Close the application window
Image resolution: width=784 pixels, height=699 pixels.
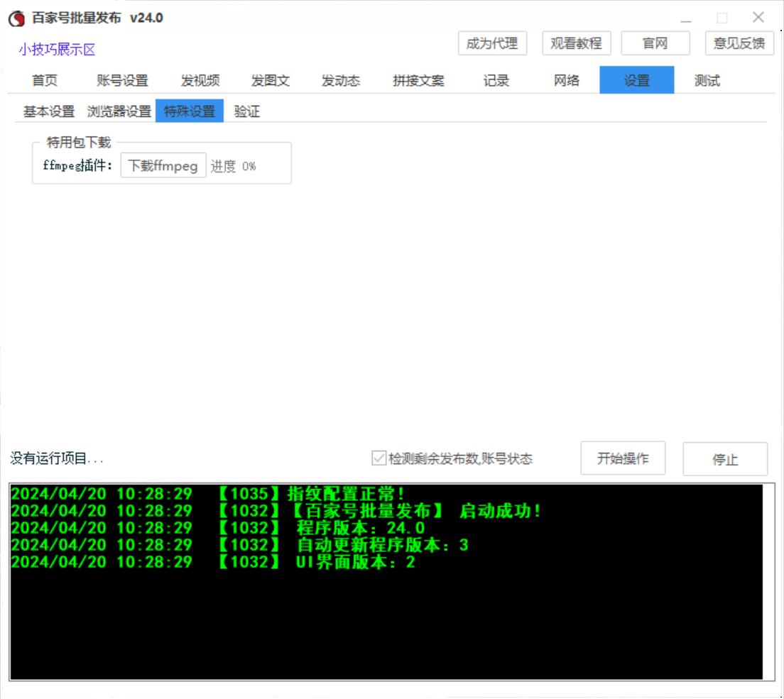(x=758, y=18)
